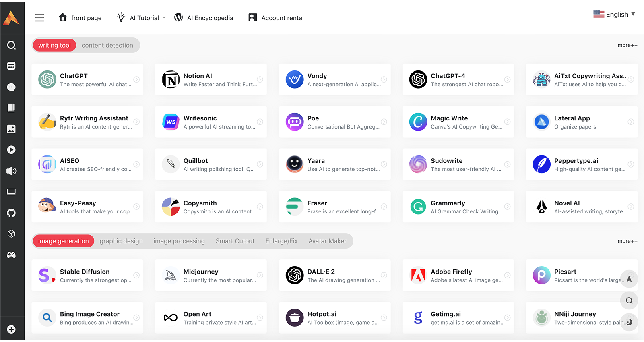Open the Novel AI card
The height and width of the screenshot is (342, 644).
click(x=582, y=207)
